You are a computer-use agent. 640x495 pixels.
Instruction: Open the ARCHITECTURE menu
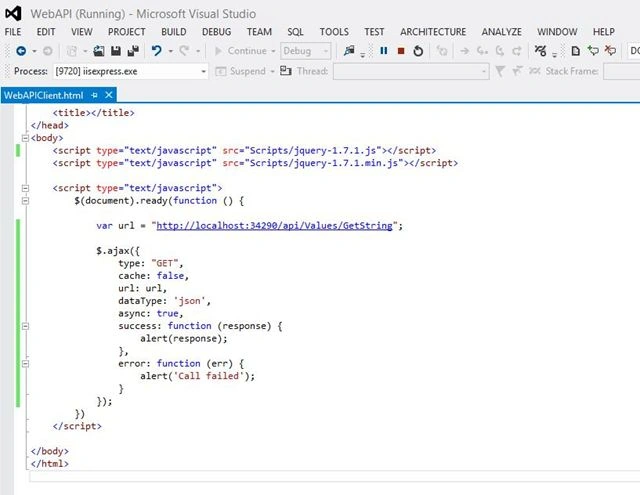pyautogui.click(x=433, y=32)
